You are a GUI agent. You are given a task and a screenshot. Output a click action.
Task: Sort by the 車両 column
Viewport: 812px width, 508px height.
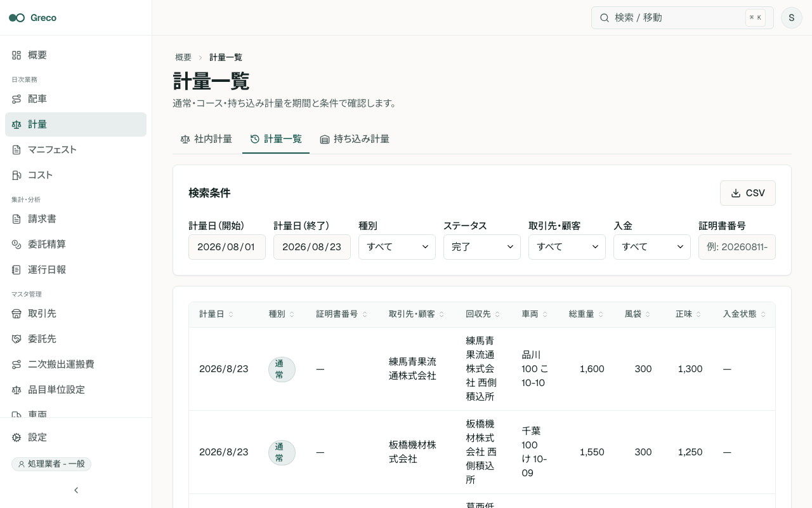(x=535, y=314)
